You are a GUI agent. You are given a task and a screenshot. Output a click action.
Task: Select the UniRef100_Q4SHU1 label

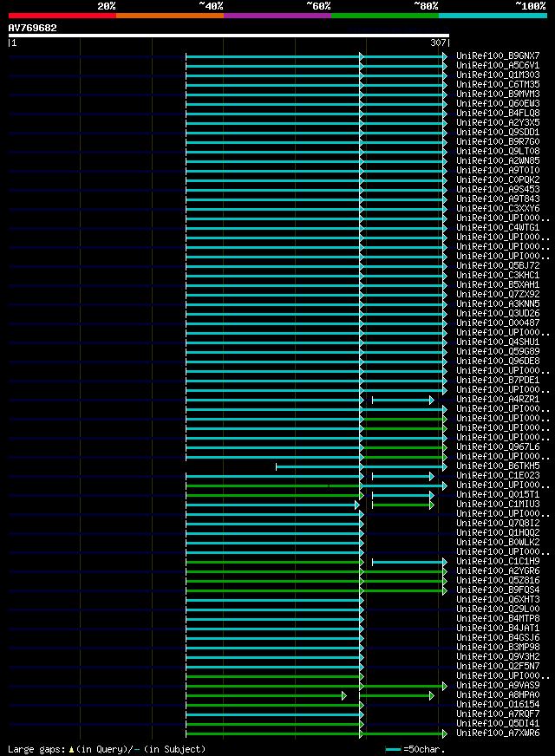pos(498,342)
